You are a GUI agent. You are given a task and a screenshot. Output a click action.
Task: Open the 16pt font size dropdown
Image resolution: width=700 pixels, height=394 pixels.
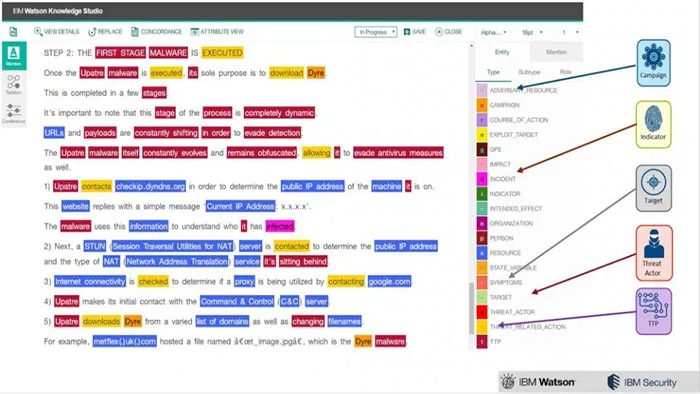pyautogui.click(x=533, y=33)
